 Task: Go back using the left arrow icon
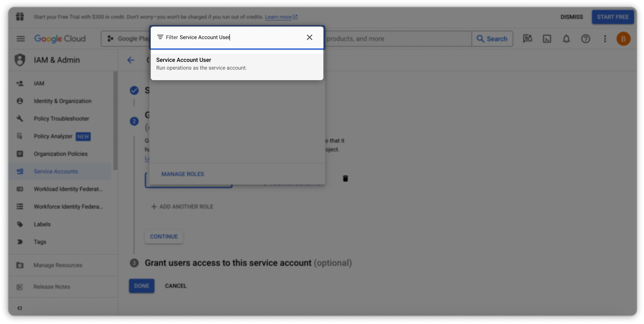point(131,60)
